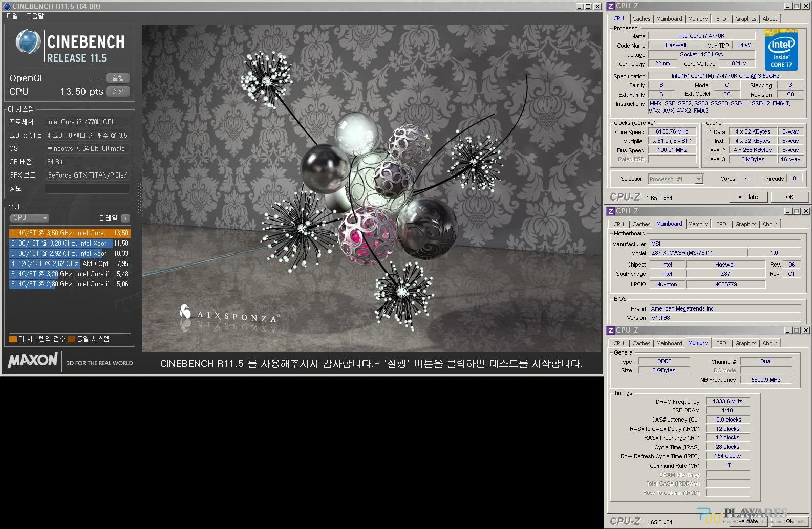Viewport: 812px width, 529px height.
Task: Click the CAS# Latency value 10.0 clocks
Action: click(x=728, y=420)
